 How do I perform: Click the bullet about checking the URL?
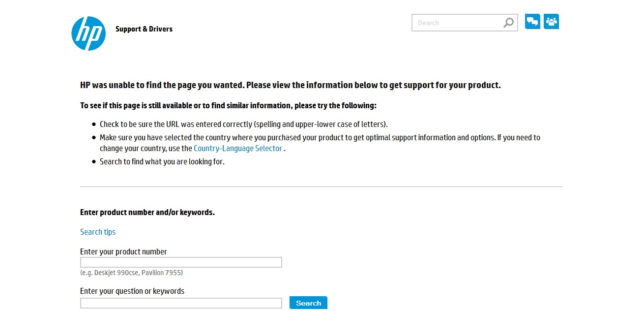click(243, 124)
